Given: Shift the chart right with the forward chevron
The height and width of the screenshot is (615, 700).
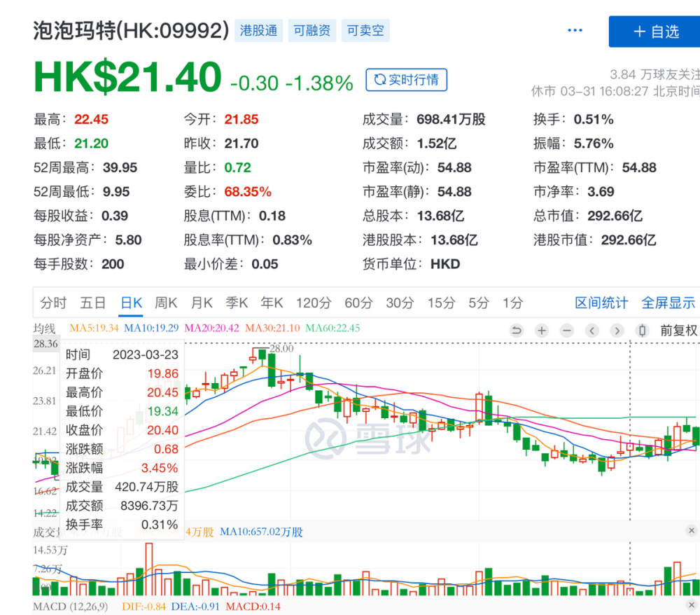Looking at the screenshot, I should click(617, 331).
